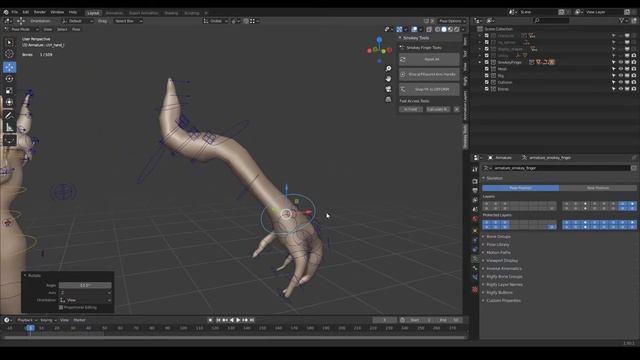This screenshot has height=360, width=640.
Task: Click the pan hand viewport icon
Action: 388,79
